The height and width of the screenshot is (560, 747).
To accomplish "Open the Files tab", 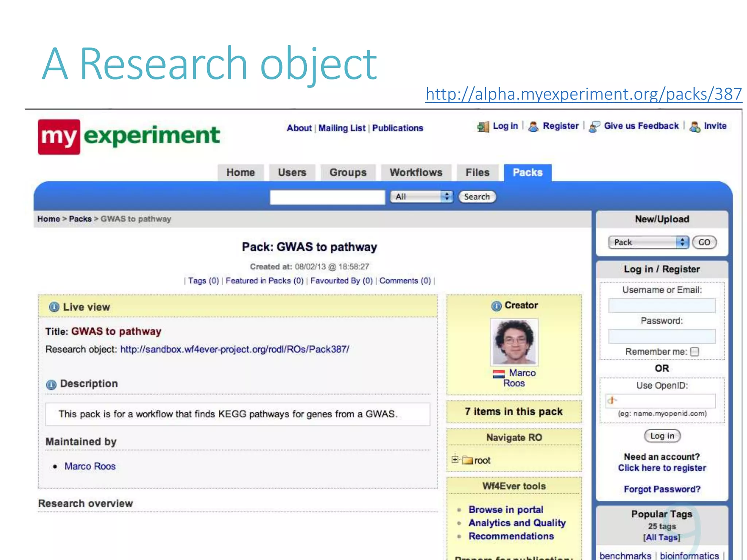I will 477,172.
